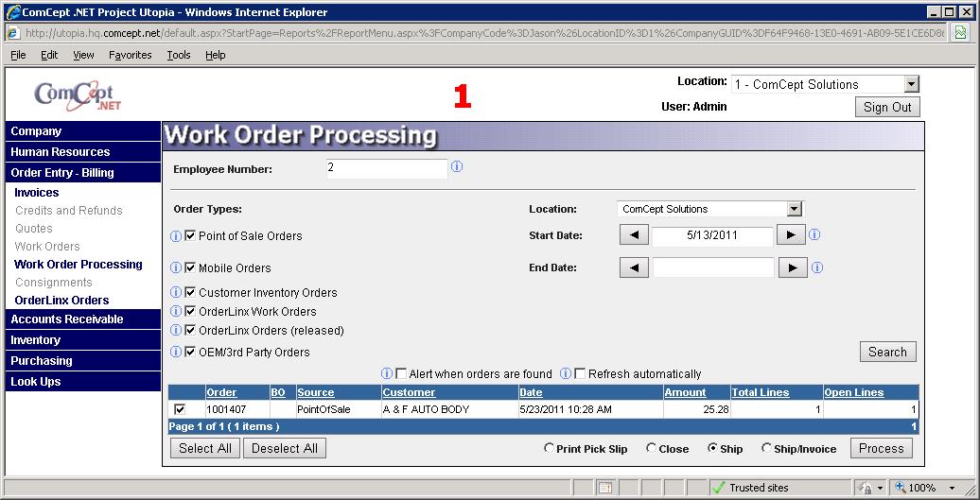Open the Favorites menu
980x500 pixels.
coord(130,55)
